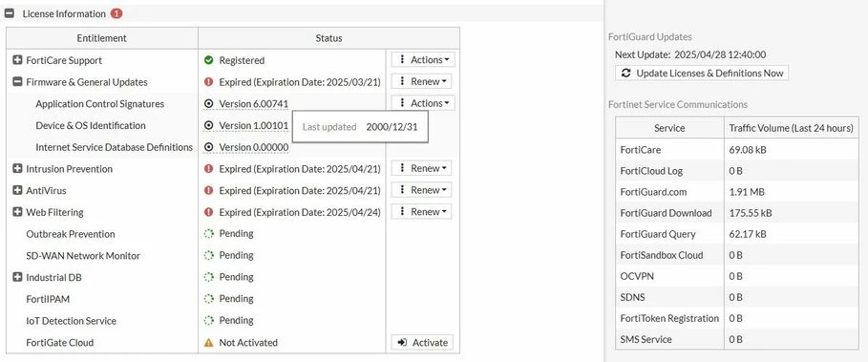
Task: Click the Entitlement column header
Action: pyautogui.click(x=102, y=38)
